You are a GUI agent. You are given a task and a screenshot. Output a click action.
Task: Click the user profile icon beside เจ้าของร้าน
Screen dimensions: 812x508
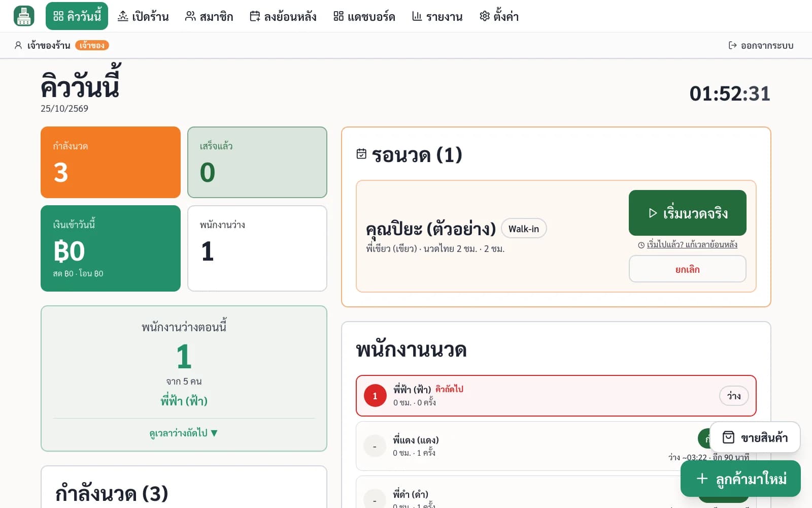18,45
